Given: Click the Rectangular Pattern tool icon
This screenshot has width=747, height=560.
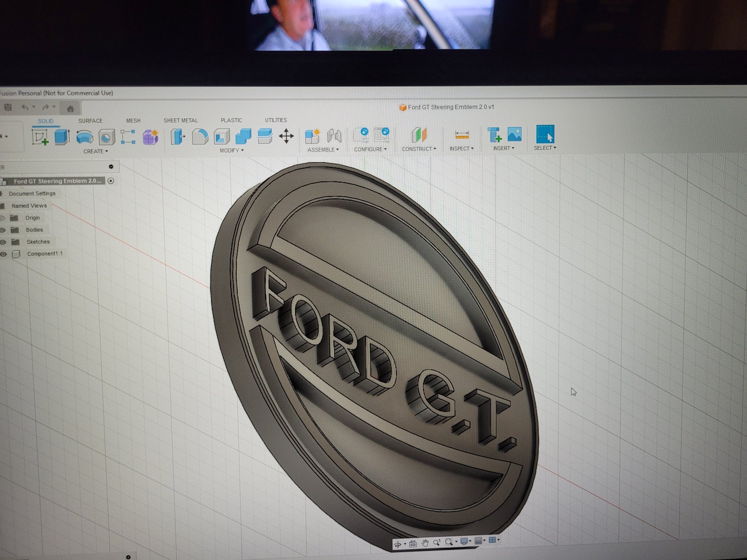Looking at the screenshot, I should [x=128, y=137].
